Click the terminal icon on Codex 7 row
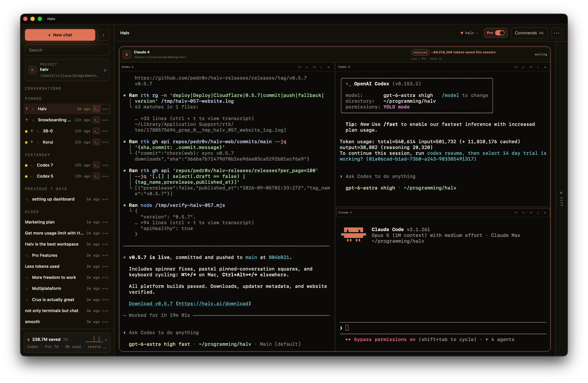This screenshot has width=588, height=383. point(96,165)
